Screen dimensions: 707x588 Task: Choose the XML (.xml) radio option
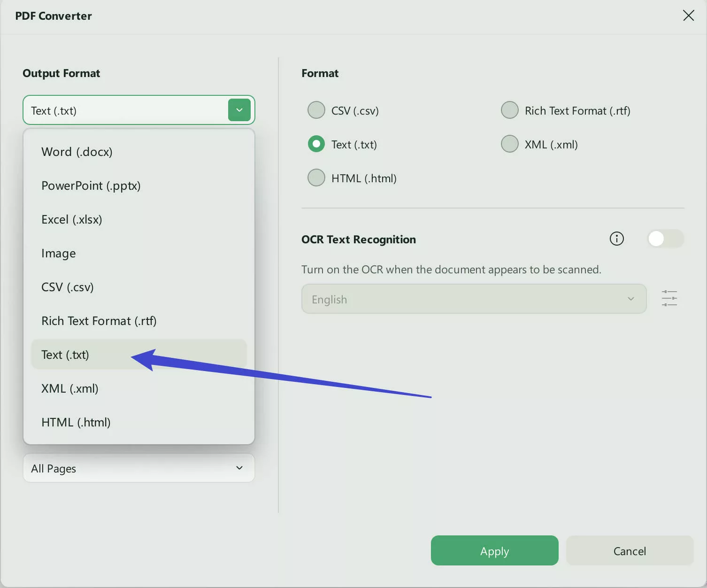(x=510, y=144)
